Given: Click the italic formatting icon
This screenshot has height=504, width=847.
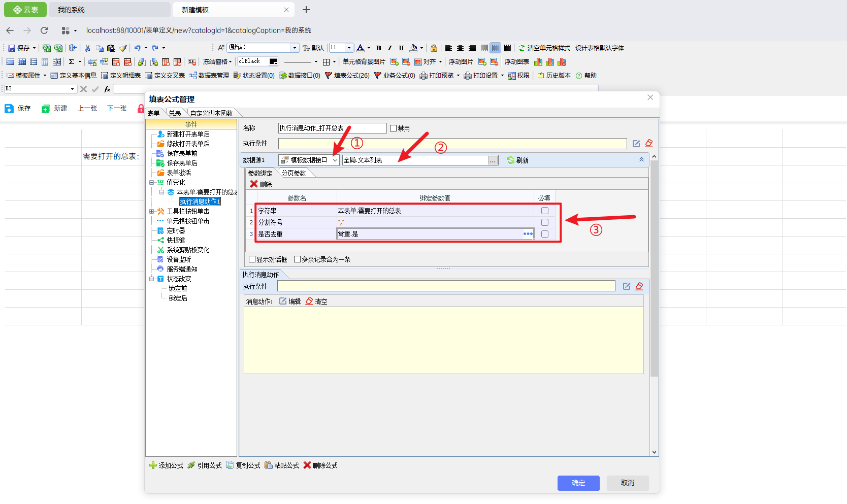Looking at the screenshot, I should click(389, 48).
